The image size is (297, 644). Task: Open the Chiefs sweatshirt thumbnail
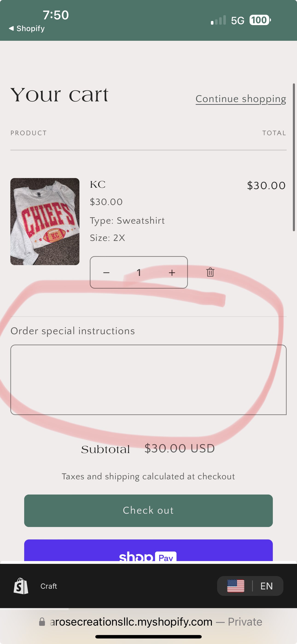tap(45, 221)
